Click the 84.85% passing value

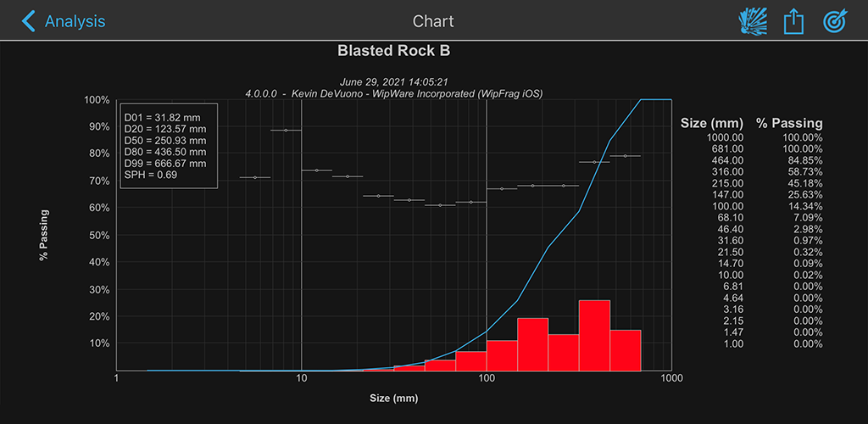[x=806, y=160]
